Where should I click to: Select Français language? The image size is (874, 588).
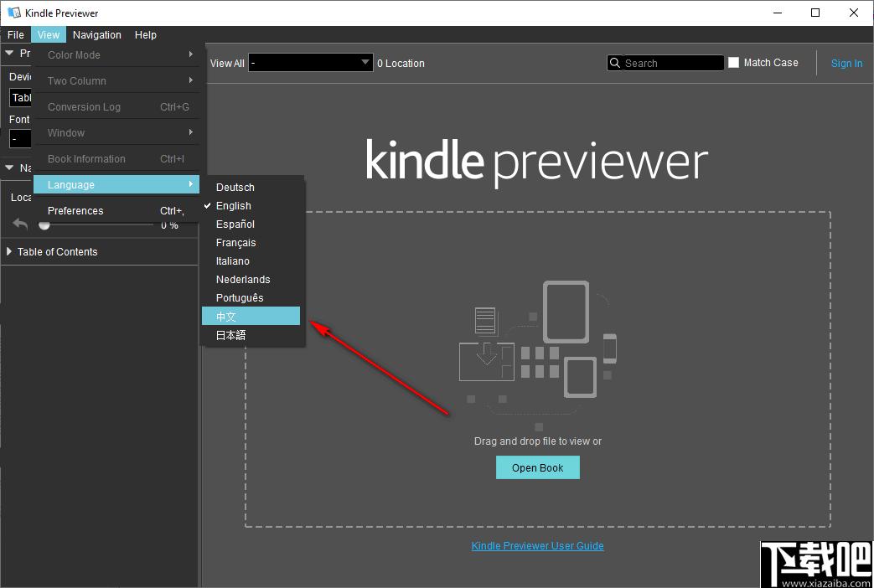tap(251, 242)
